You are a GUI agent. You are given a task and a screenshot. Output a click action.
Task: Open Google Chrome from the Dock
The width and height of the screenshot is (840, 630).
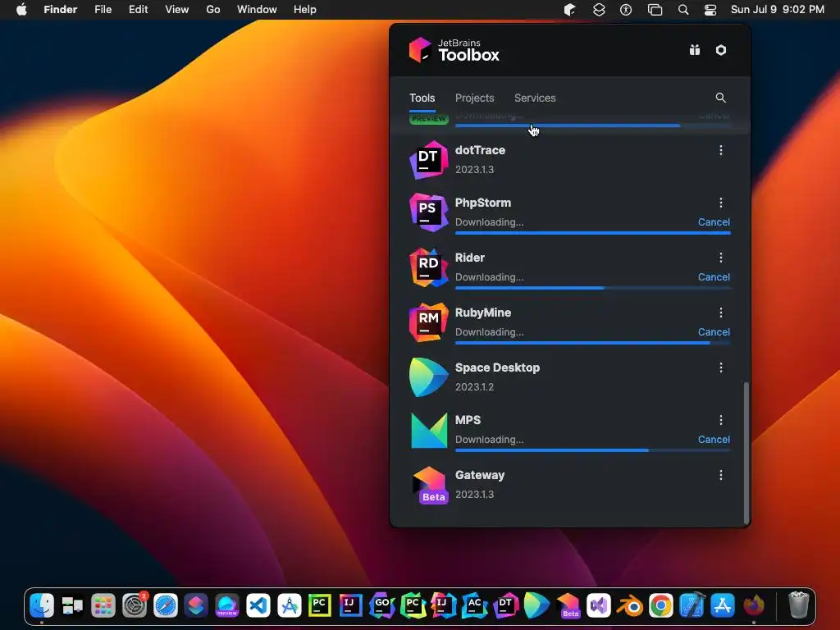[x=661, y=606]
